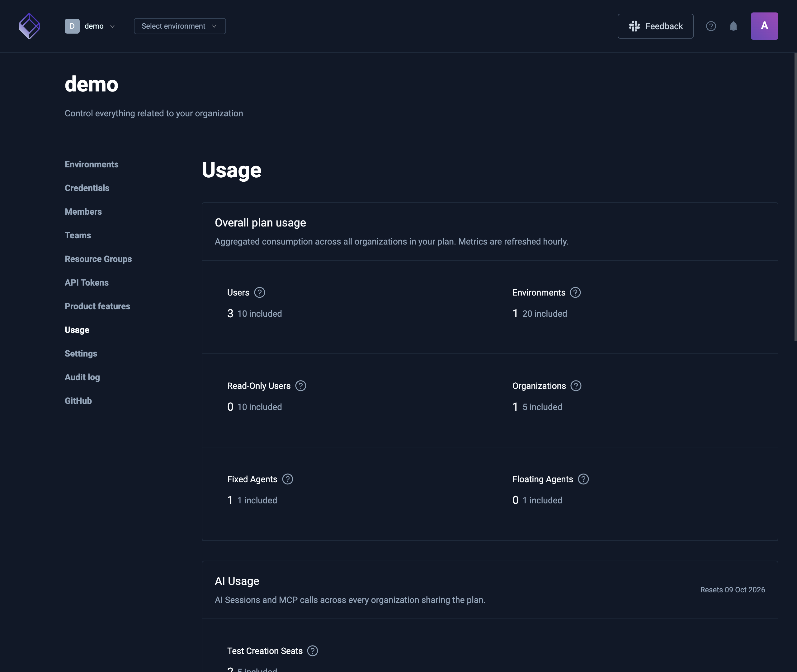Go to Teams in sidebar
797x672 pixels.
point(78,235)
